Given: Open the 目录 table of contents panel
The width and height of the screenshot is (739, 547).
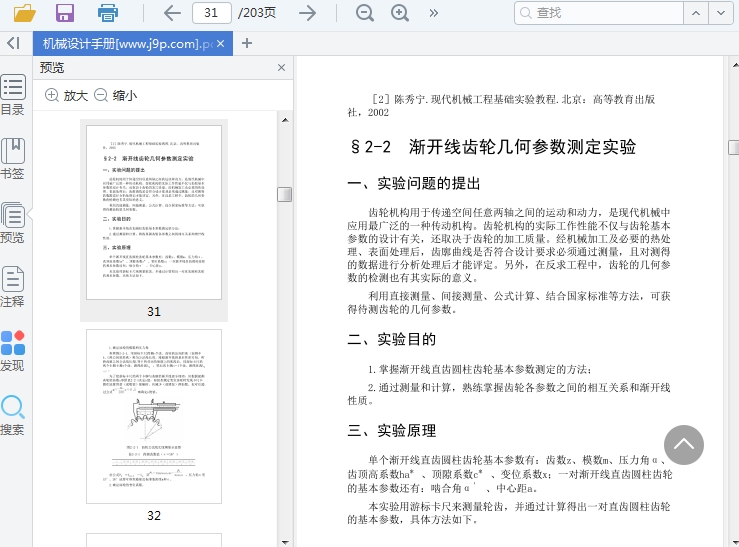Looking at the screenshot, I should (12, 95).
